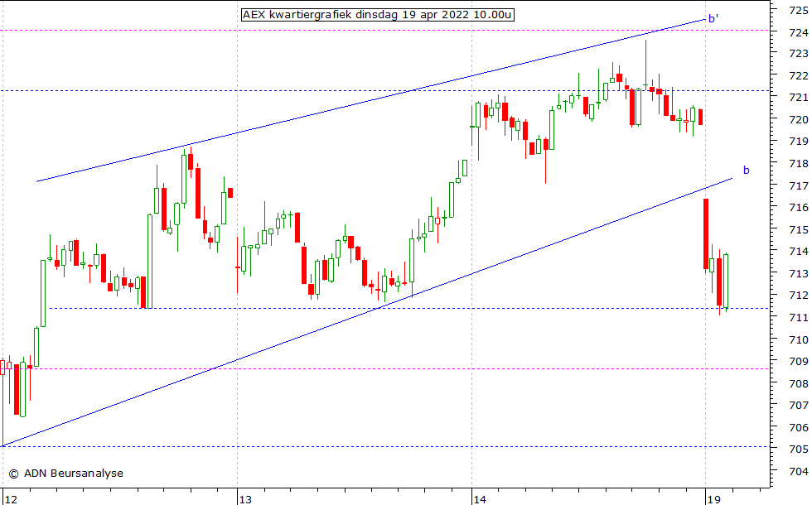
Task: Click date label 12 on the time axis
Action: tap(10, 499)
